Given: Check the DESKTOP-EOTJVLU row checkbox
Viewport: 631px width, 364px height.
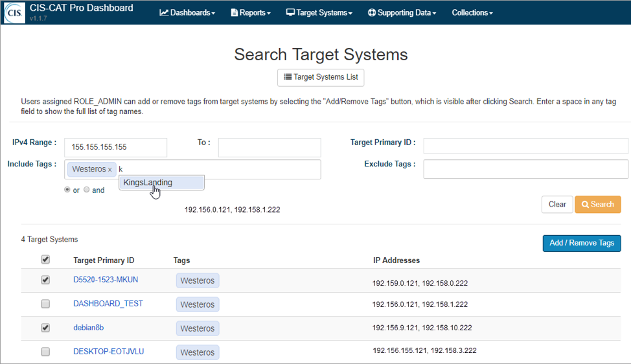Looking at the screenshot, I should tap(45, 352).
